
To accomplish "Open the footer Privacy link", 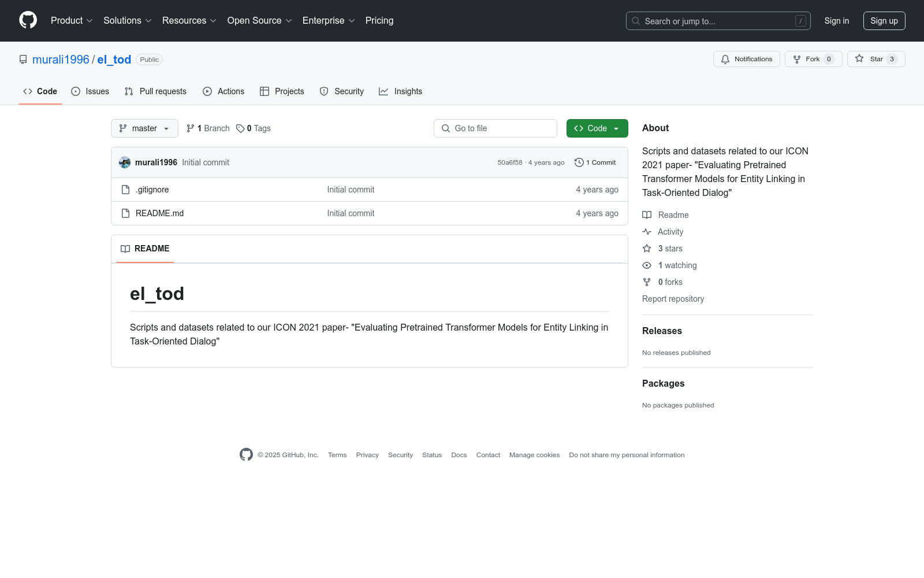I will (x=367, y=455).
